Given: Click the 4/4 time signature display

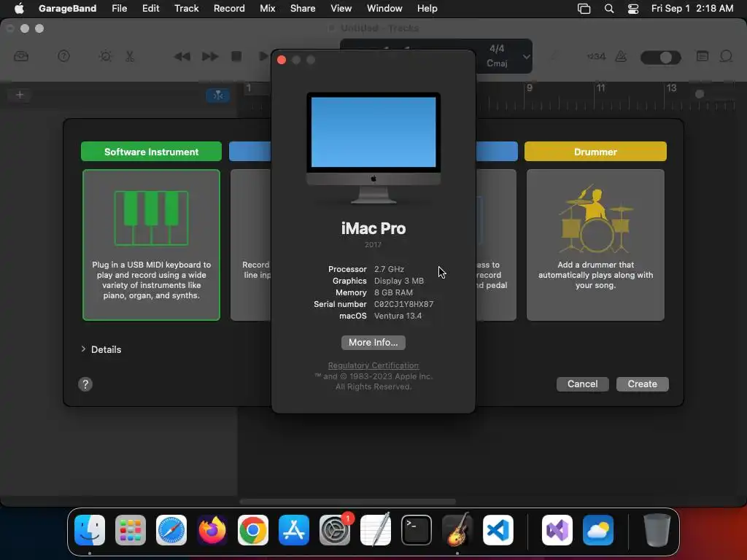Looking at the screenshot, I should [x=497, y=49].
